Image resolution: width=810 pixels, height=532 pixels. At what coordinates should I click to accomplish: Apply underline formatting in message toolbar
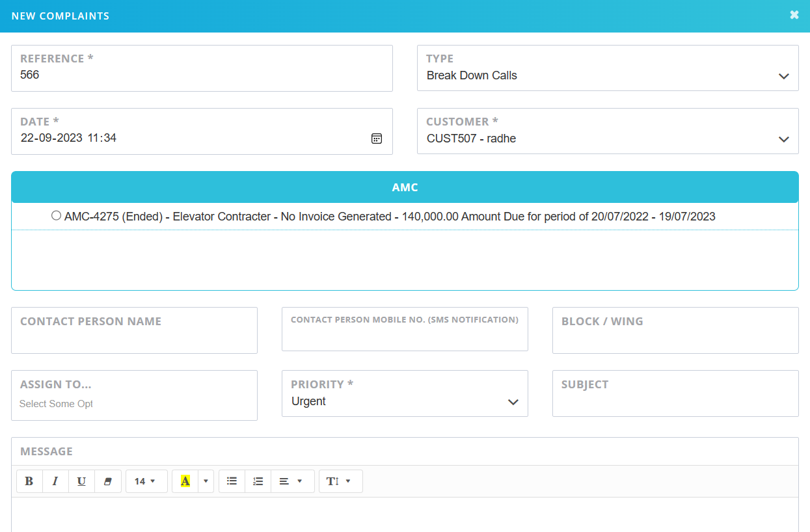click(81, 481)
